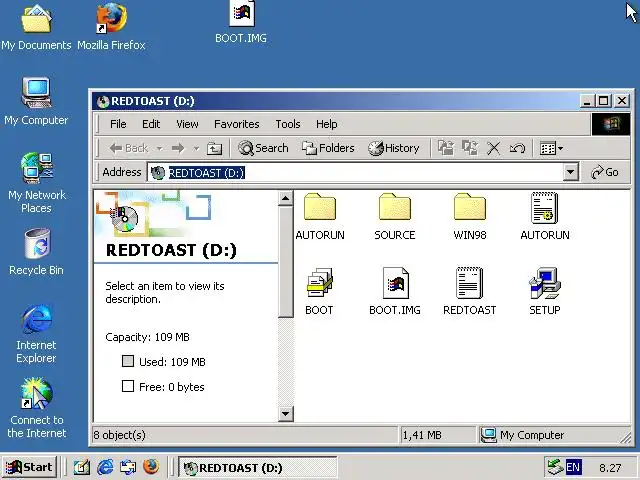Click Show Desktop in Quick Launch
This screenshot has height=480, width=640.
[x=82, y=467]
